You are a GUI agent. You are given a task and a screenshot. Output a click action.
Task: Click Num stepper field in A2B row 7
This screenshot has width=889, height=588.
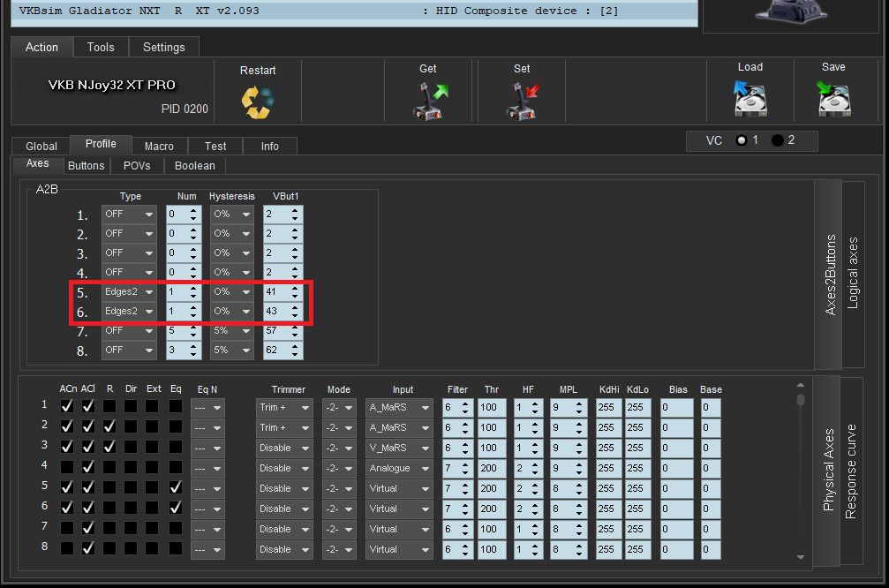click(x=184, y=330)
